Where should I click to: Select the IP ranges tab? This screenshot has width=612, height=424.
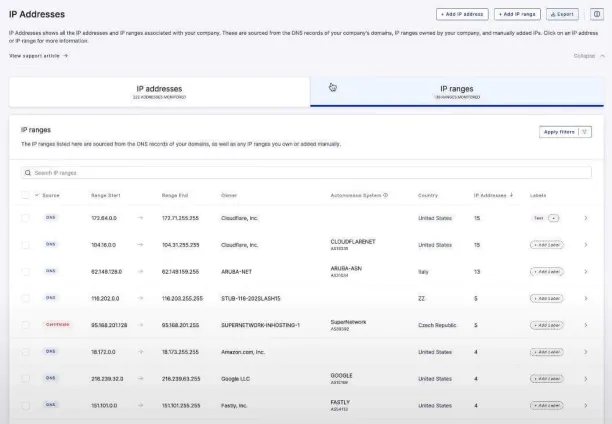[457, 92]
